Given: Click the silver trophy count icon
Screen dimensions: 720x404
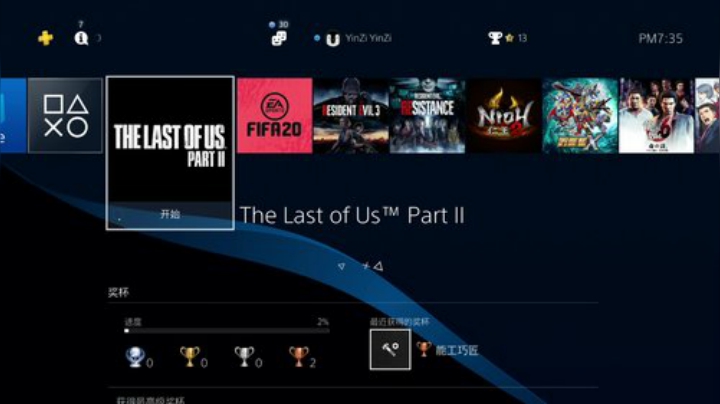Looking at the screenshot, I should (x=244, y=357).
